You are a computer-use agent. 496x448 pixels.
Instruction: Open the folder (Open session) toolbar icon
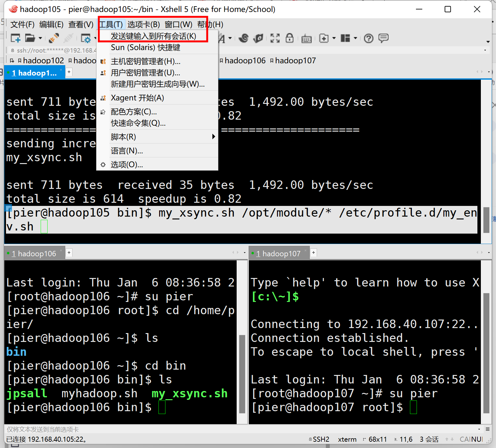[30, 38]
